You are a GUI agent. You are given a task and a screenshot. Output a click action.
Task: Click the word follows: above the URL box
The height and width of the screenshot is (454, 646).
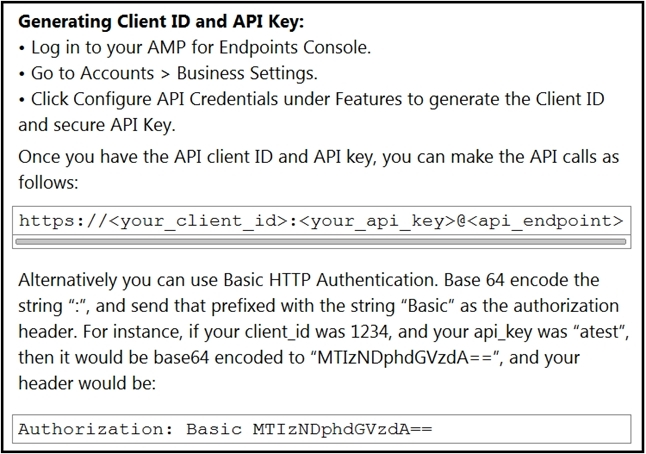[48, 182]
